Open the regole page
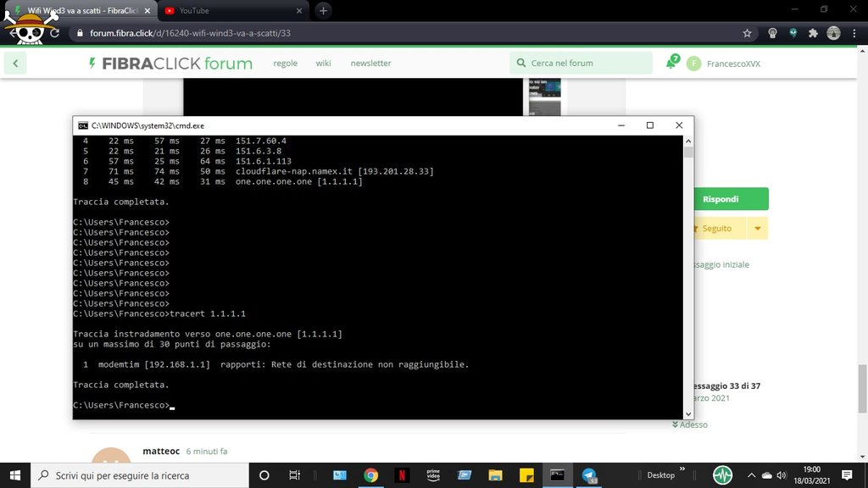This screenshot has height=488, width=868. [x=285, y=63]
